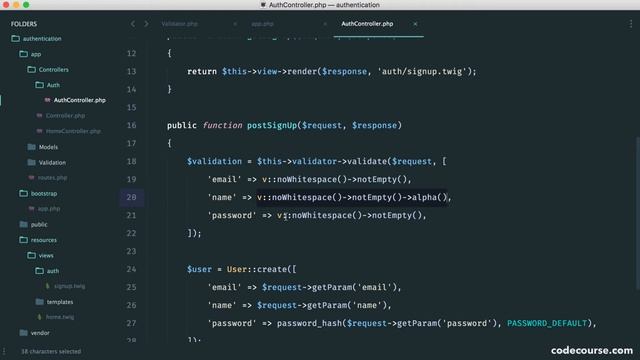Viewport: 640px width, 360px height.
Task: Click alpha() call on line 20
Action: tap(429, 198)
